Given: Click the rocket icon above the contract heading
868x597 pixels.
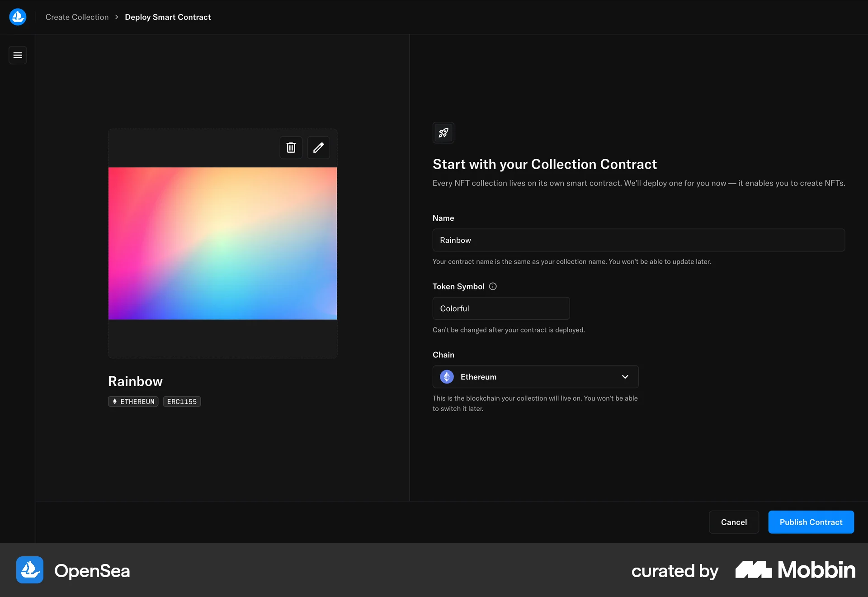Looking at the screenshot, I should pos(443,133).
